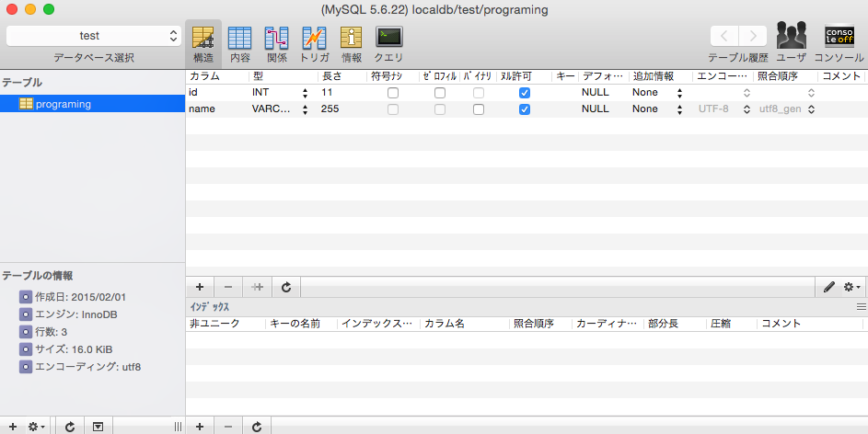Add a new column with plus button
Screen dimensions: 868x434
(x=200, y=287)
